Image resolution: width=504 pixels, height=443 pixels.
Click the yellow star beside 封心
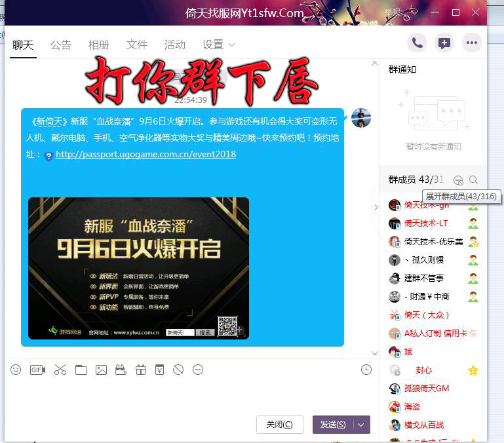tap(473, 370)
